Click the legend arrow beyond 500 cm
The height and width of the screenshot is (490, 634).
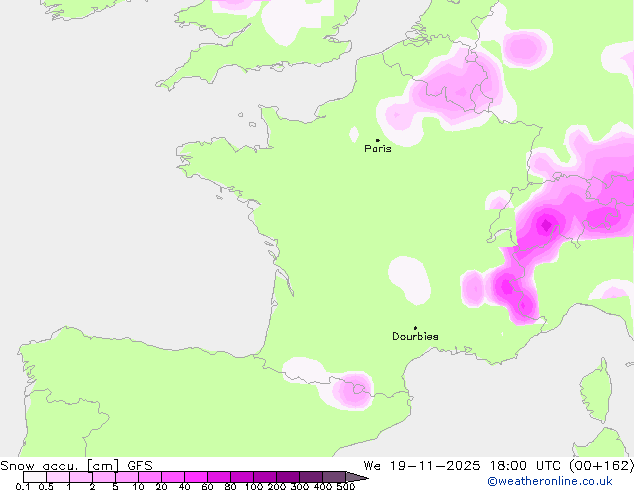[357, 477]
